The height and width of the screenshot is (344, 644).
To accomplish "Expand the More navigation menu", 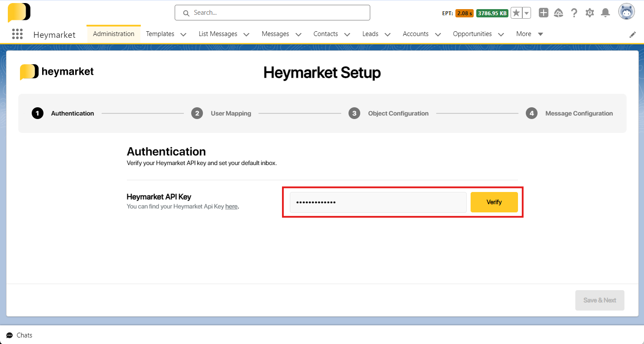I will click(530, 34).
